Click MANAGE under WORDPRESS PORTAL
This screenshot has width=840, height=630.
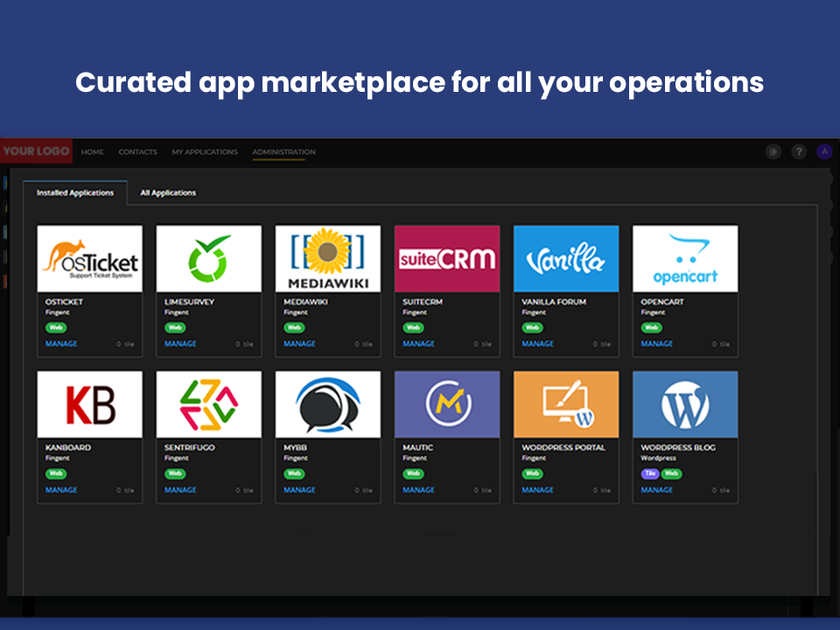click(x=537, y=490)
